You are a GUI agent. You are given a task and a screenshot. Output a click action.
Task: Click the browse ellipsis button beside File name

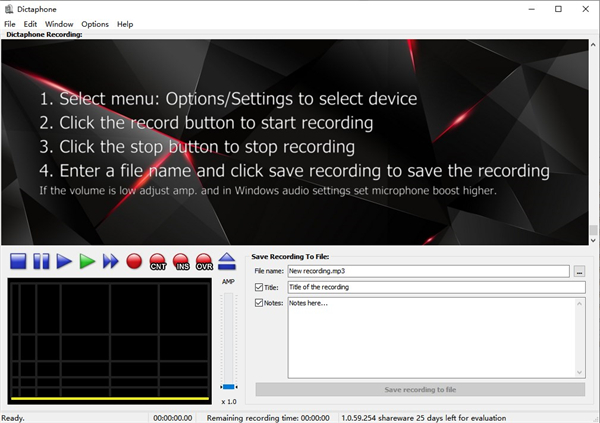click(x=579, y=271)
